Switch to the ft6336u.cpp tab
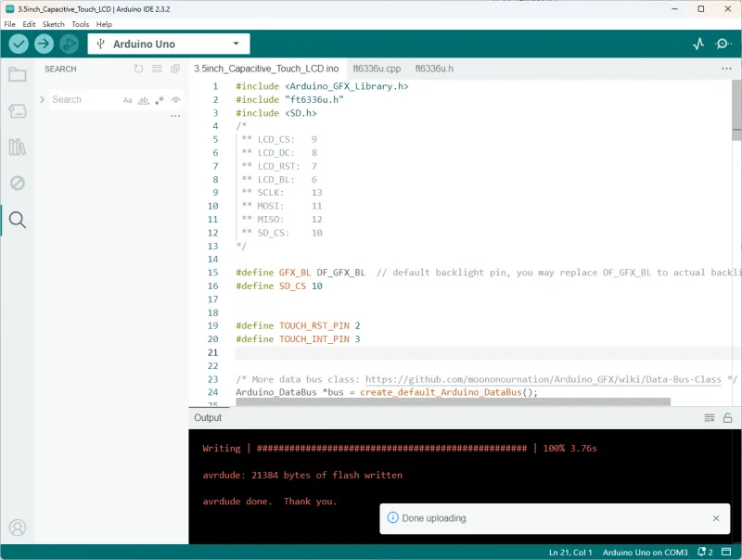The height and width of the screenshot is (560, 742). [377, 69]
